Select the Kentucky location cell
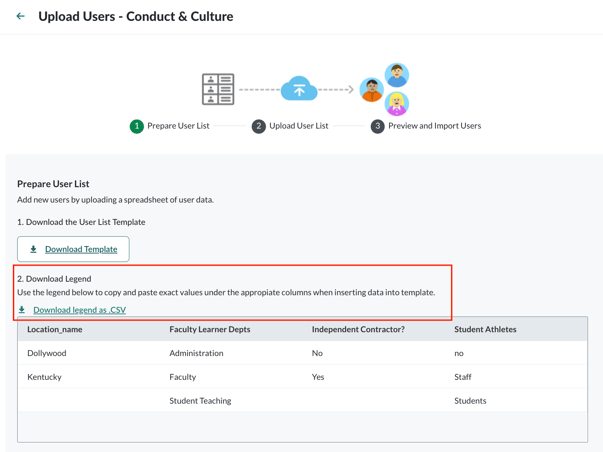This screenshot has width=603, height=452. 45,377
